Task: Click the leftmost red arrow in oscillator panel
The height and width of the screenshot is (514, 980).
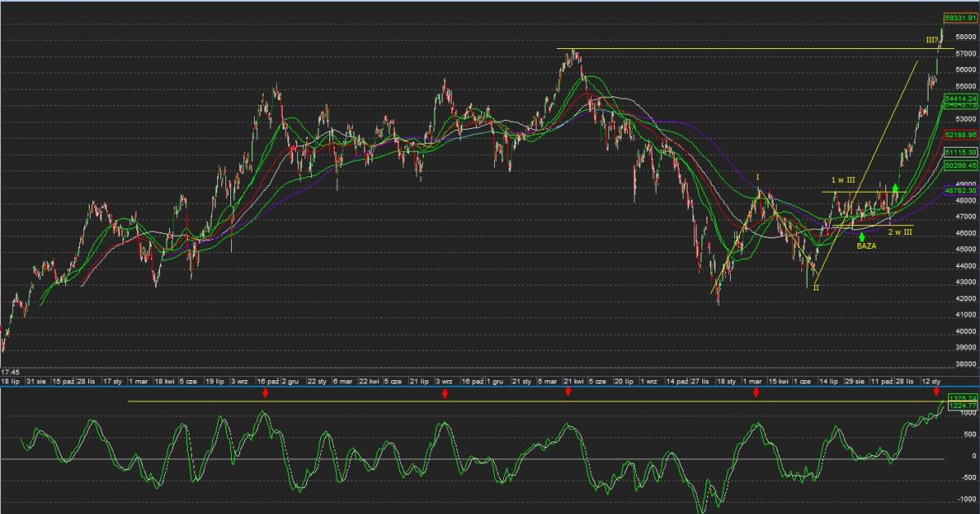Action: click(x=265, y=393)
